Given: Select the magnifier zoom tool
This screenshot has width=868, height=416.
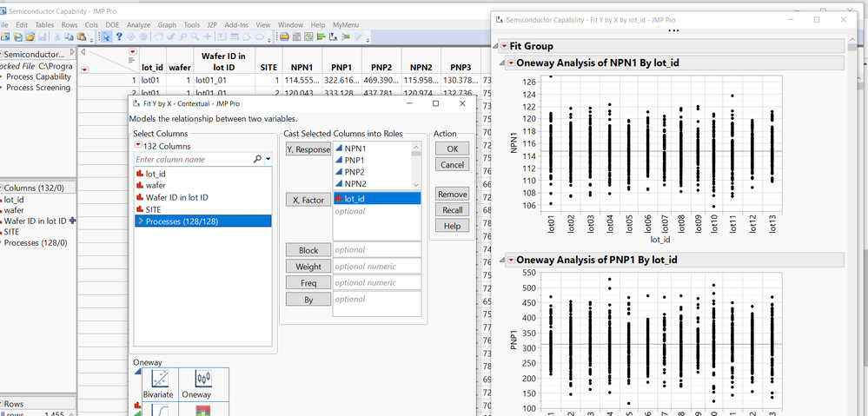Looking at the screenshot, I should 196,37.
